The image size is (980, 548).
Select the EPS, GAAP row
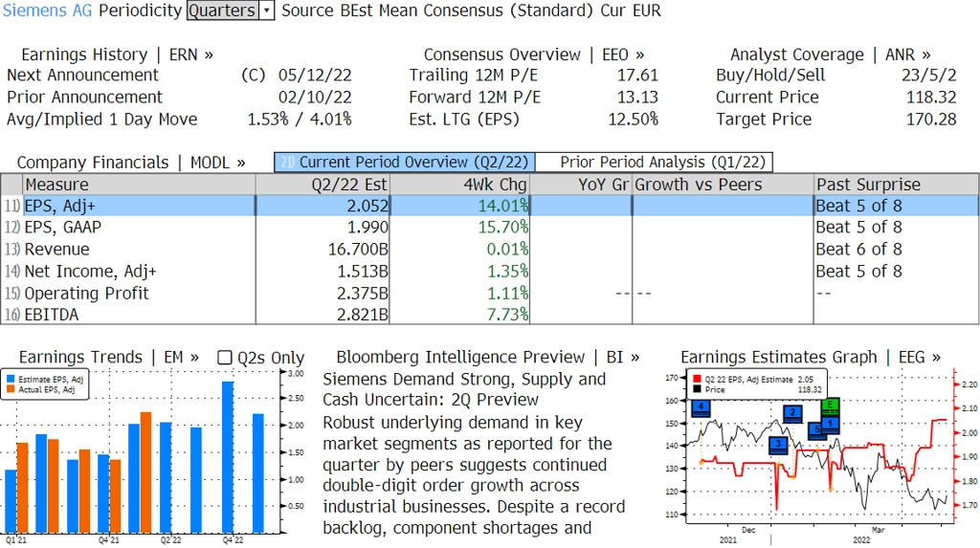(490, 228)
